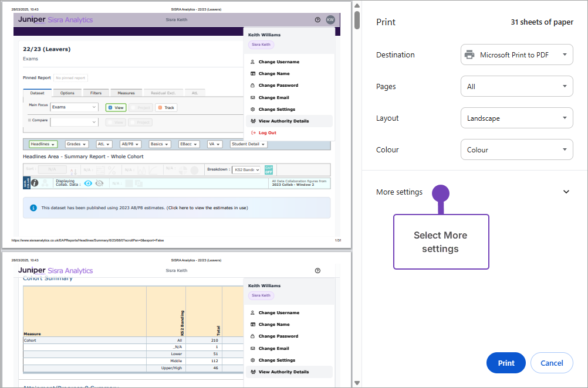Image resolution: width=588 pixels, height=388 pixels.
Task: Click the Change Password padlock icon
Action: coord(253,86)
